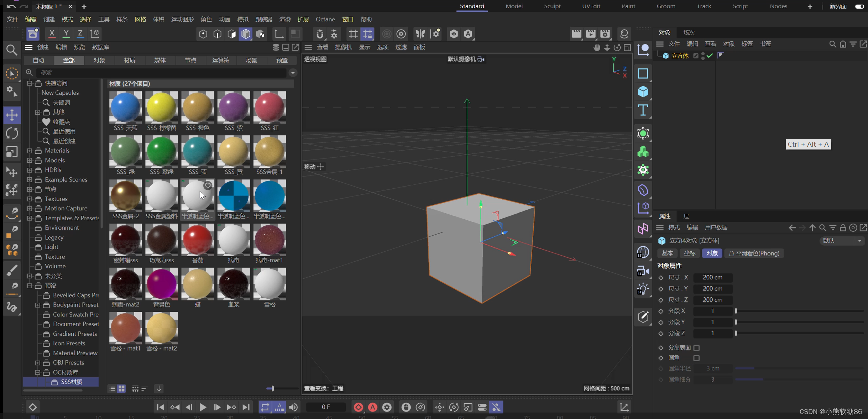Screen dimensions: 868x419
Task: Click the Cube primitive icon
Action: pyautogui.click(x=643, y=91)
